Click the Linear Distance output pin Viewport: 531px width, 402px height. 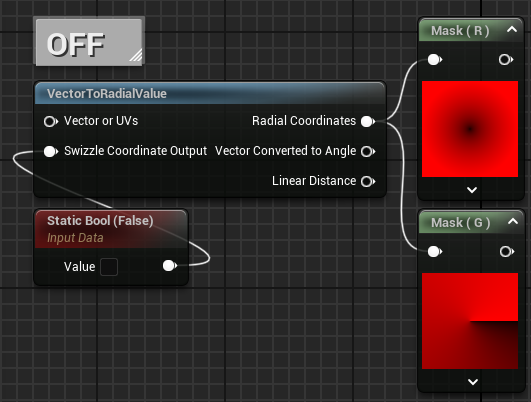click(368, 181)
